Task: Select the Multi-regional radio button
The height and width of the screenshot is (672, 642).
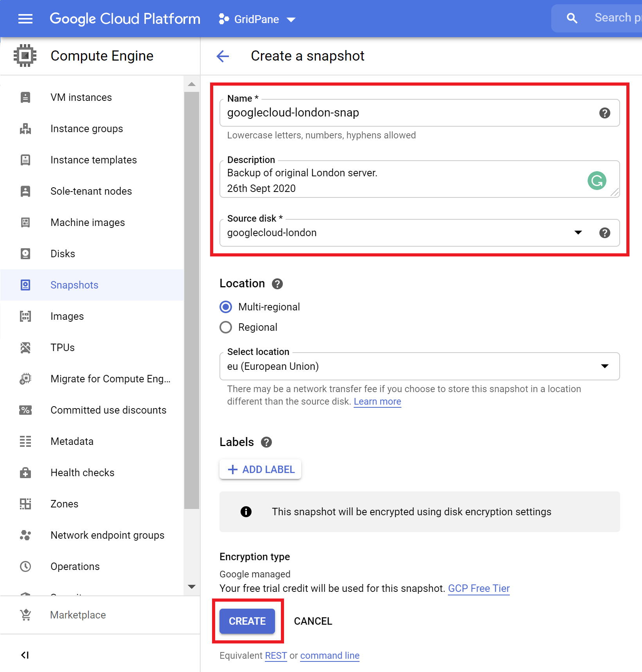Action: 226,307
